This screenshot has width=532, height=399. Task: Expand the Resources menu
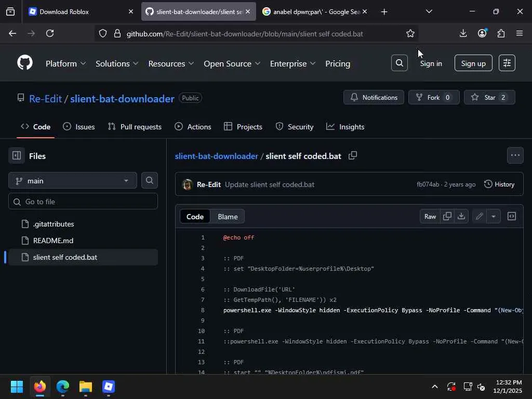[171, 63]
